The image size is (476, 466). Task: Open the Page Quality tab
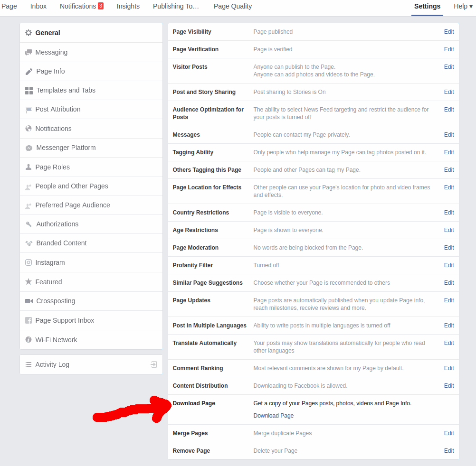tap(232, 6)
